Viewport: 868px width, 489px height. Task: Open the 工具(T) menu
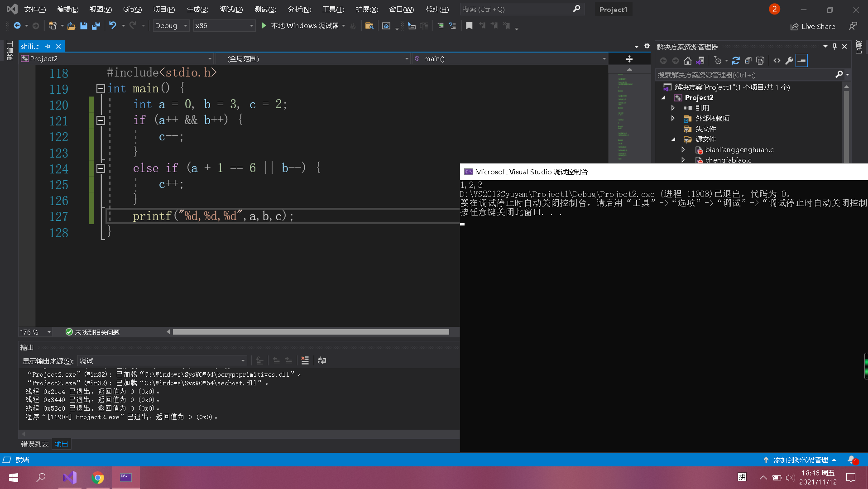[333, 9]
